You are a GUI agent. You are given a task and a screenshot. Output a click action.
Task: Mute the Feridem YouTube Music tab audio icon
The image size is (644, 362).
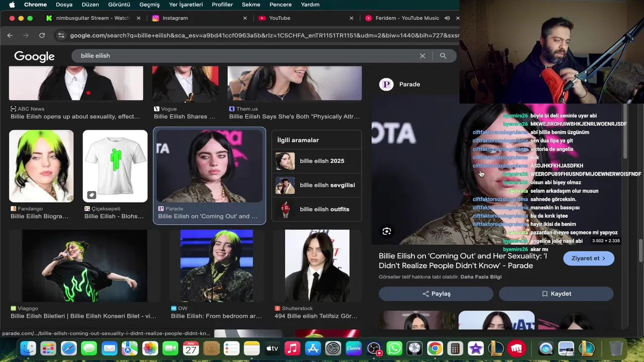447,18
